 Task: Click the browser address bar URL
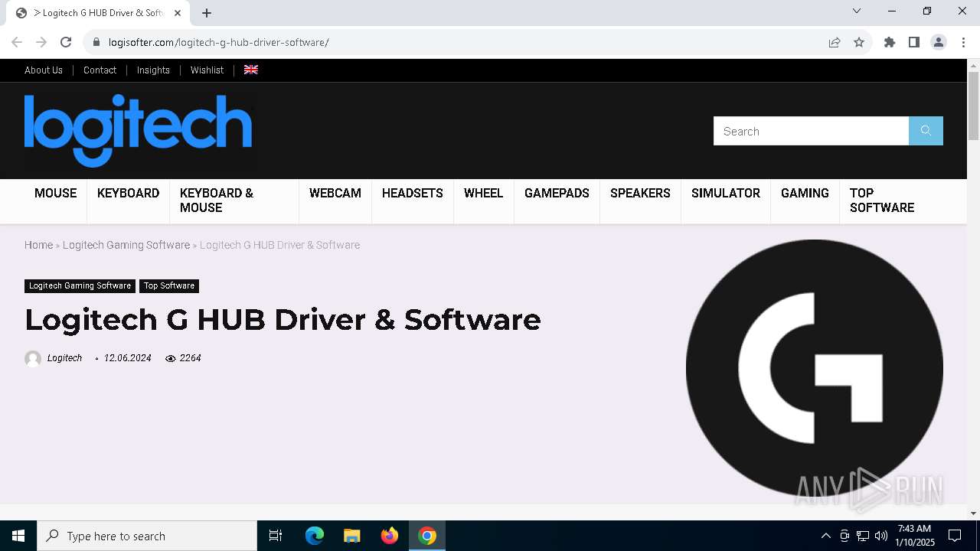pos(219,42)
